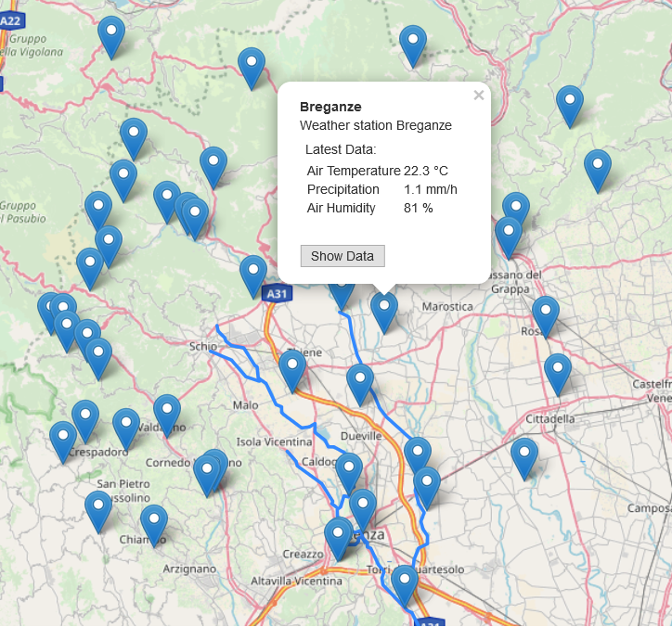This screenshot has height=627, width=672.
Task: Click the marker left of the A31 sign
Action: 253,274
